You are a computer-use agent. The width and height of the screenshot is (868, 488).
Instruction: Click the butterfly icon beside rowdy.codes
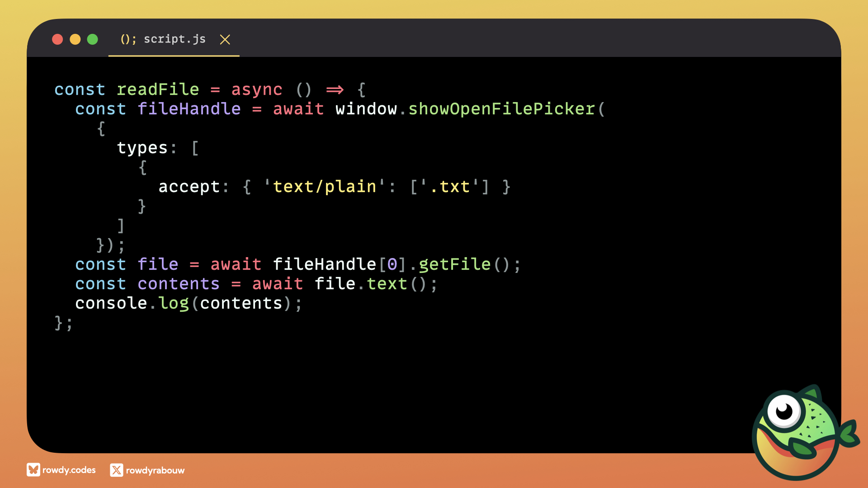point(33,470)
